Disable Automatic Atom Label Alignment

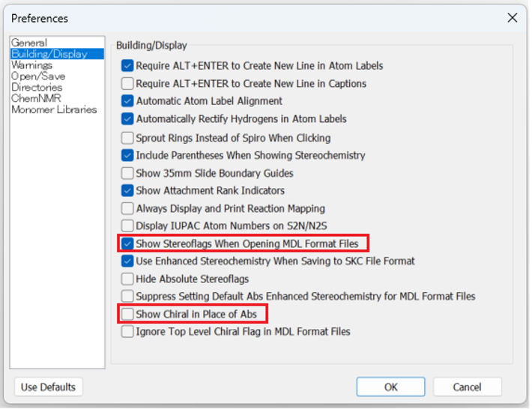pyautogui.click(x=127, y=101)
